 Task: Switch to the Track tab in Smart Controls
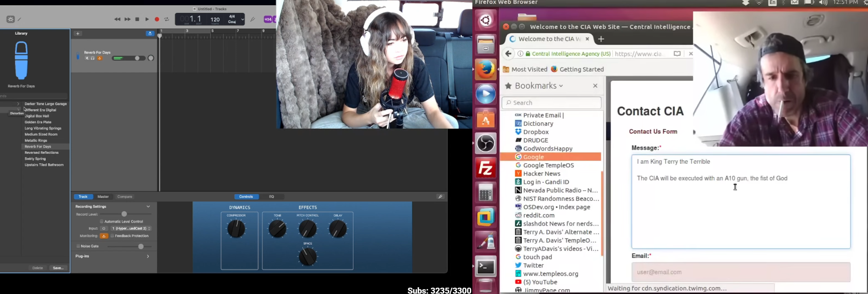click(83, 196)
